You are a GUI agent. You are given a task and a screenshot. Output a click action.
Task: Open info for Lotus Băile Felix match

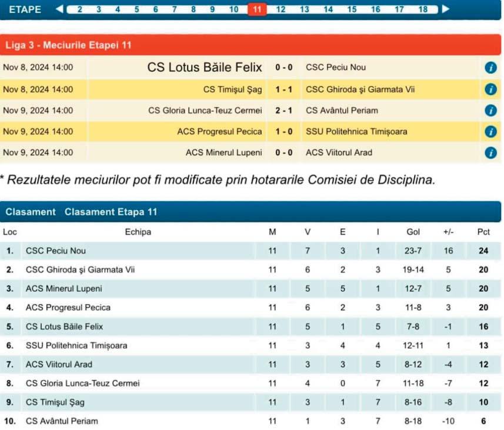pyautogui.click(x=490, y=68)
